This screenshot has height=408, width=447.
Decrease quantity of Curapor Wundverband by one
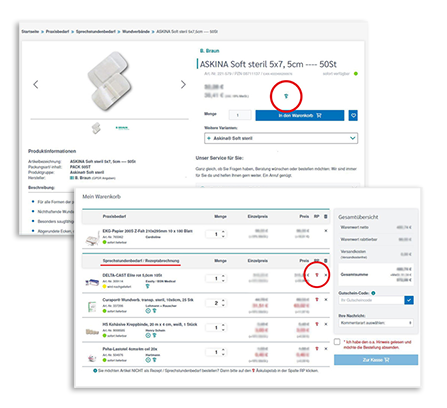(x=223, y=305)
